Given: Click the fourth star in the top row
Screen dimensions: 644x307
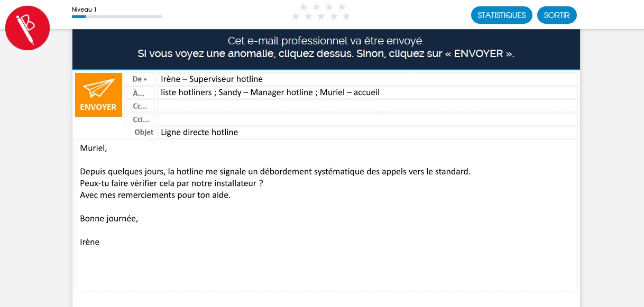Looking at the screenshot, I should pyautogui.click(x=342, y=7).
